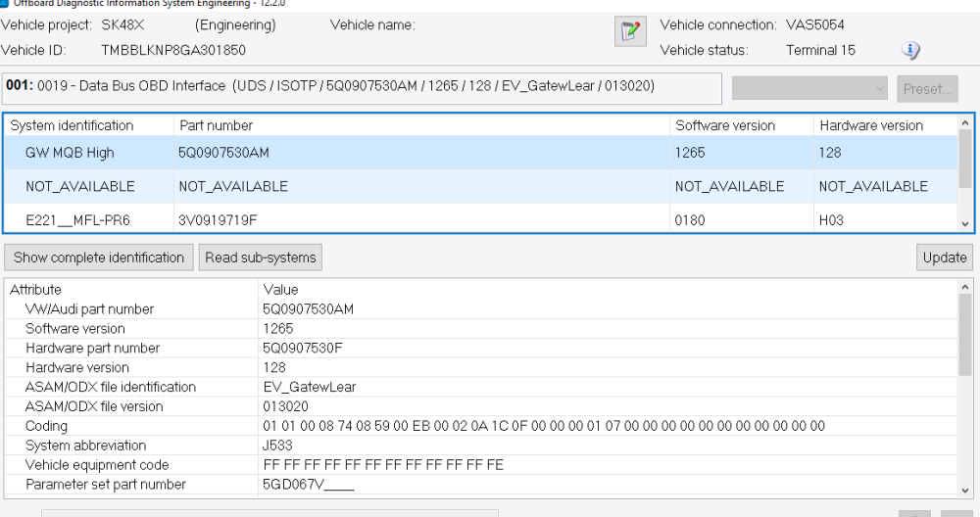Click the attribute list scrollbar thumb
980x517 pixels.
pos(965,335)
